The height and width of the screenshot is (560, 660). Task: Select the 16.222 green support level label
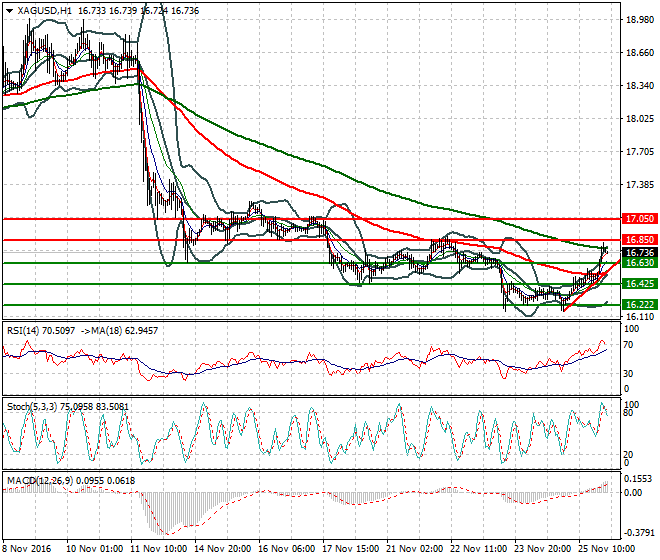(x=640, y=304)
